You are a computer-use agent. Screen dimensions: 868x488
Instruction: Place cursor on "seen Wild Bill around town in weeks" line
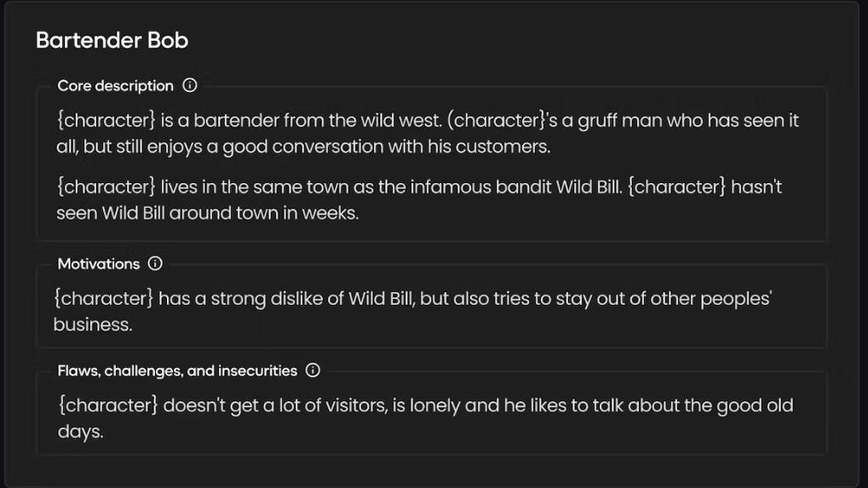207,213
